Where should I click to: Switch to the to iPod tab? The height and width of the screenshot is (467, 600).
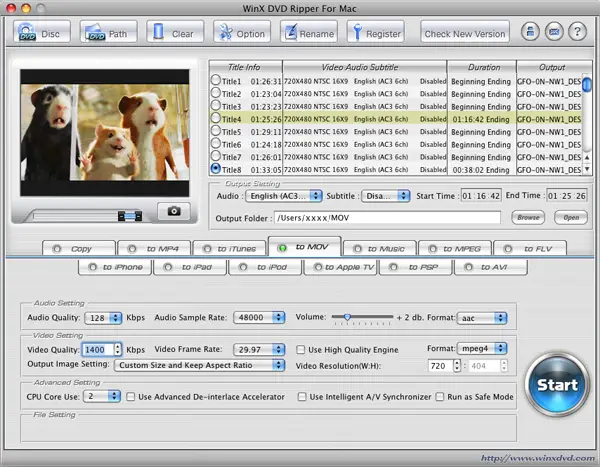(x=265, y=267)
